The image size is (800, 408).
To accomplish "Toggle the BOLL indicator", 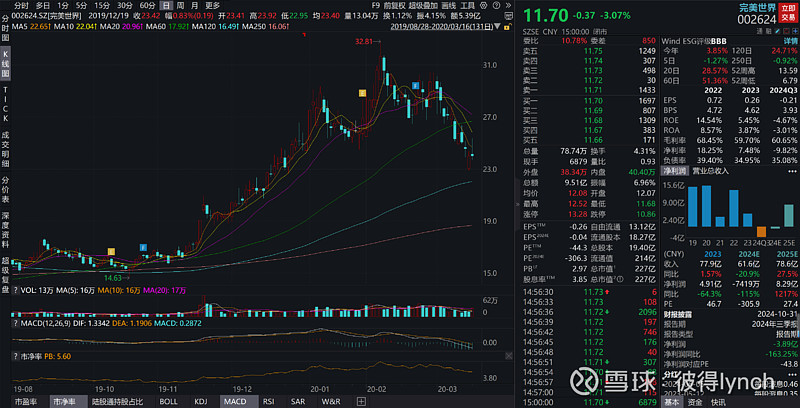I will 168,401.
